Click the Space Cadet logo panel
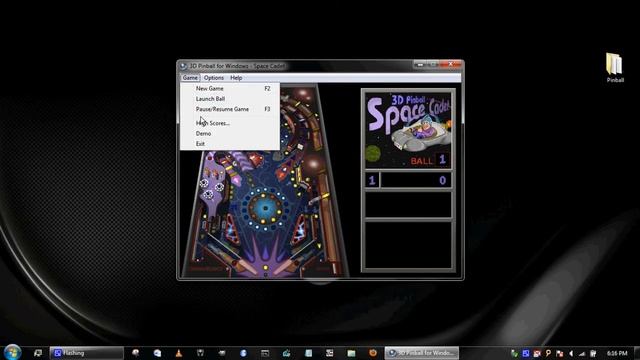The image size is (640, 360). pos(408,130)
